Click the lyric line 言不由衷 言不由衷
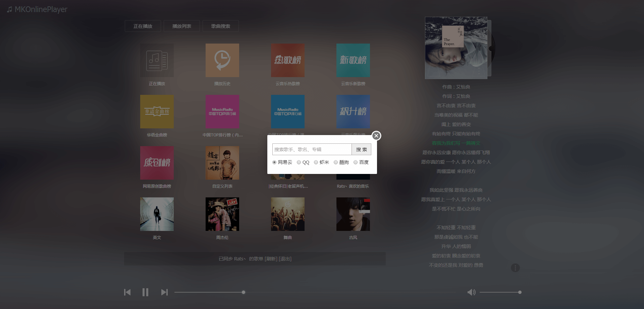The width and height of the screenshot is (644, 309). (456, 106)
